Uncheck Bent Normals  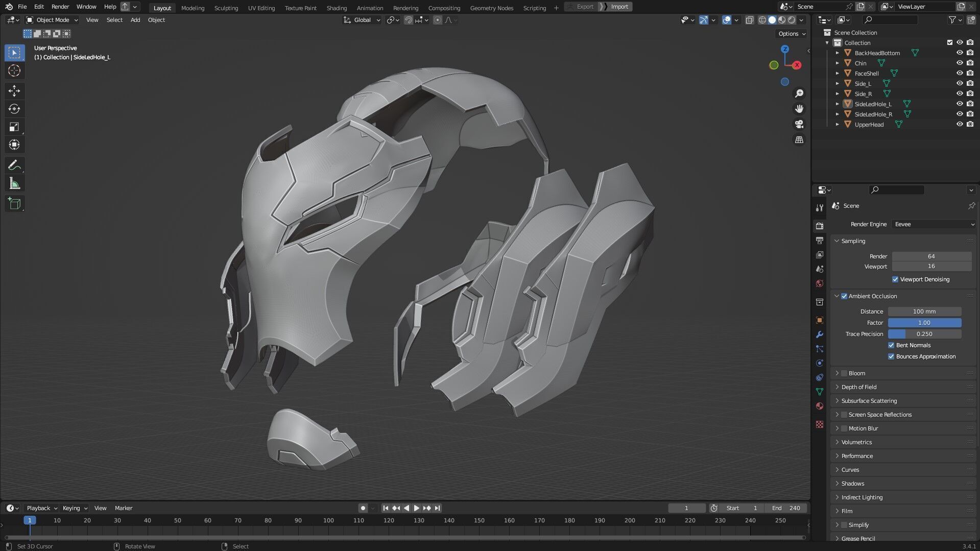pos(891,345)
